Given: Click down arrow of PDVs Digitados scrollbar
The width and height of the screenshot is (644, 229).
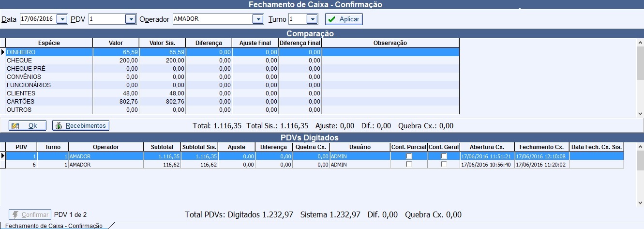Looking at the screenshot, I should click(x=640, y=203).
